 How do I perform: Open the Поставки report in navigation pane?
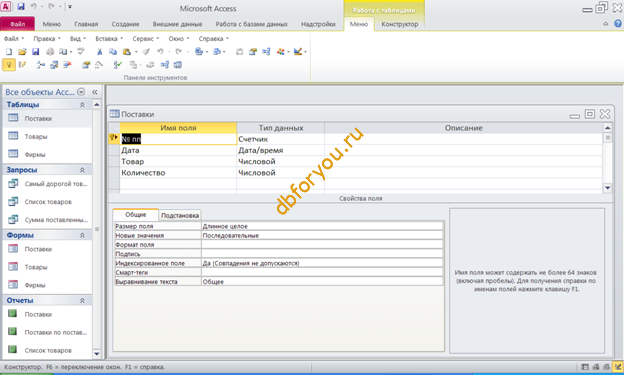pos(38,314)
